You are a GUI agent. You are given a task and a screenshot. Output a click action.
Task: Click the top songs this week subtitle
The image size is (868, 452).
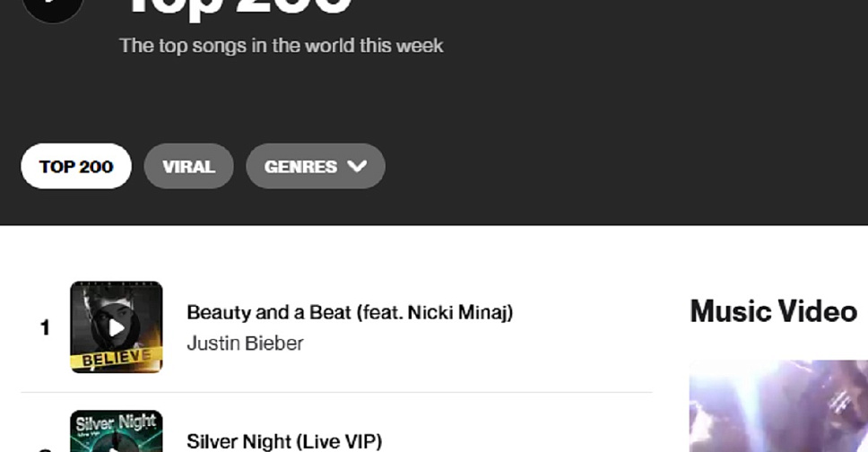[282, 45]
